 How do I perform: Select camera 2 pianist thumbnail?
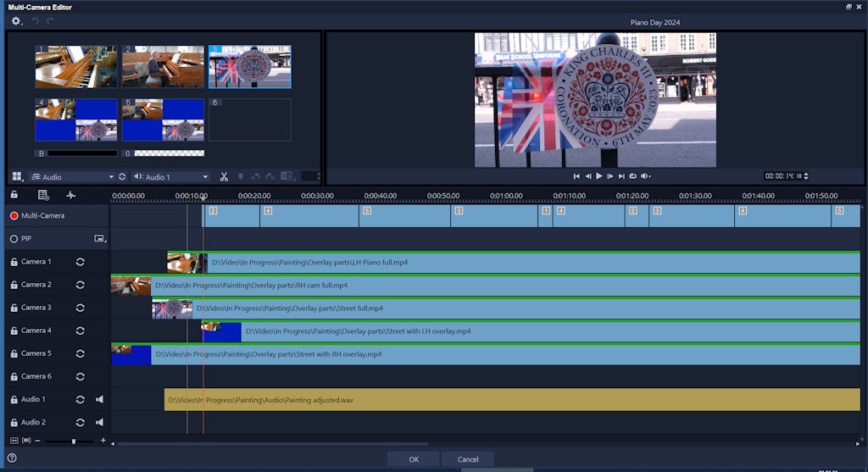[x=164, y=66]
